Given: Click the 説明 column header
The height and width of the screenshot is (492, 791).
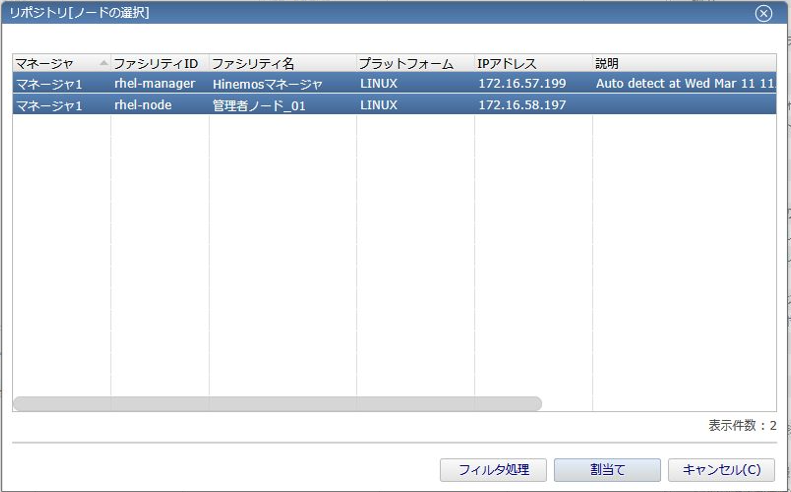Looking at the screenshot, I should pyautogui.click(x=607, y=63).
